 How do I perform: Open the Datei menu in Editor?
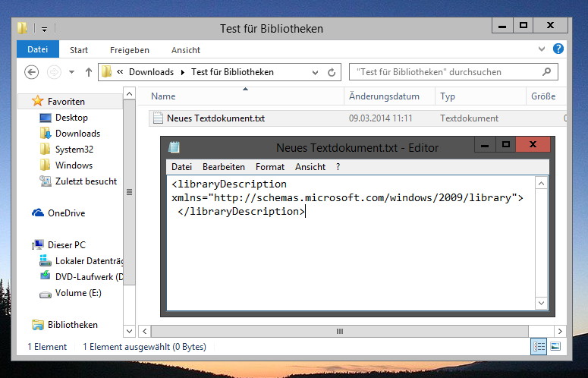click(x=181, y=167)
